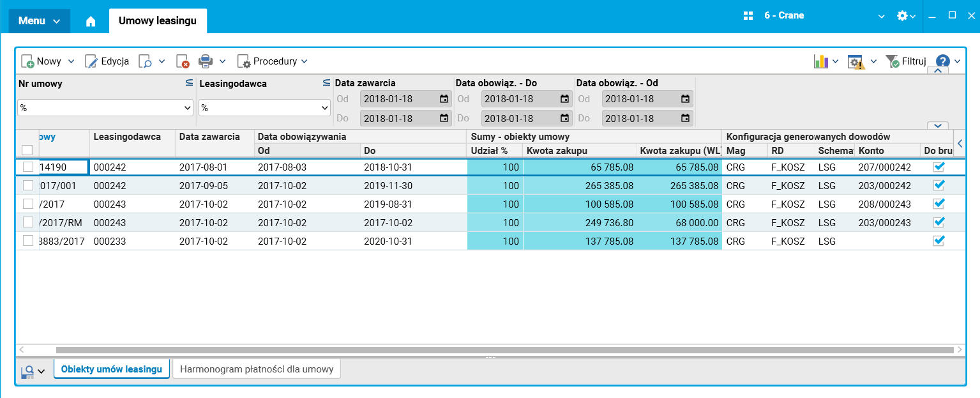Click Nr umowy filter operator icon
Image resolution: width=980 pixels, height=398 pixels.
tap(189, 83)
